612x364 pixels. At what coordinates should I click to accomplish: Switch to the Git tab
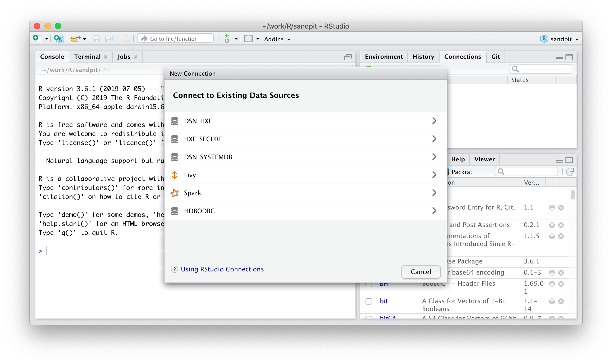pyautogui.click(x=495, y=57)
